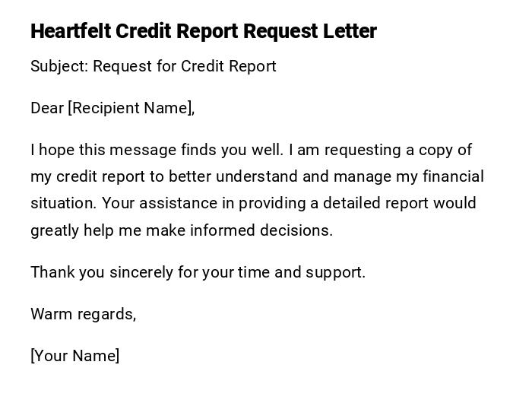Select the "[Your Name]" signature placeholder
This screenshot has width=532, height=403.
tap(74, 356)
